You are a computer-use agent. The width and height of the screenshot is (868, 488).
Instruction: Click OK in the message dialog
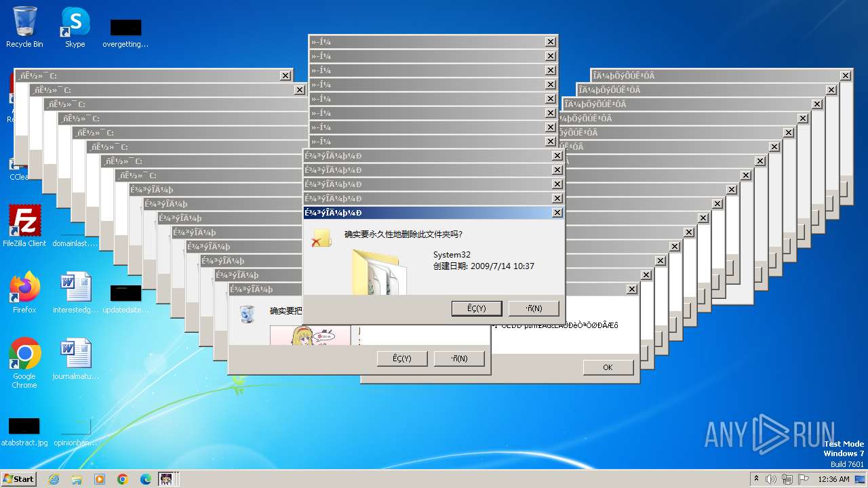click(x=608, y=367)
